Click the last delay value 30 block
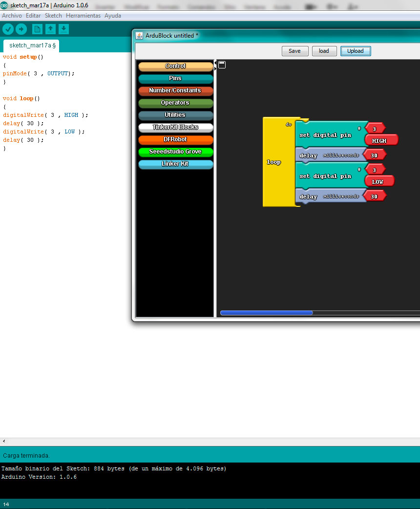This screenshot has width=420, height=509. [375, 196]
